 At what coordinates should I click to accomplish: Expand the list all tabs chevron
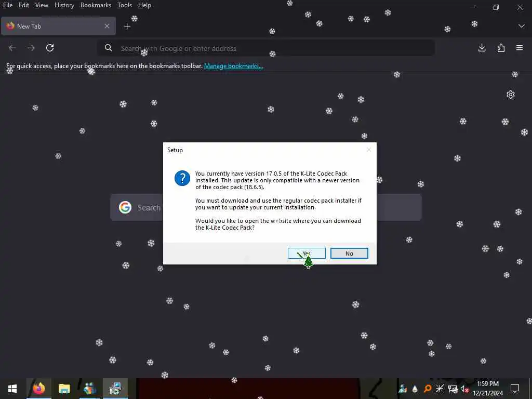pos(521,26)
